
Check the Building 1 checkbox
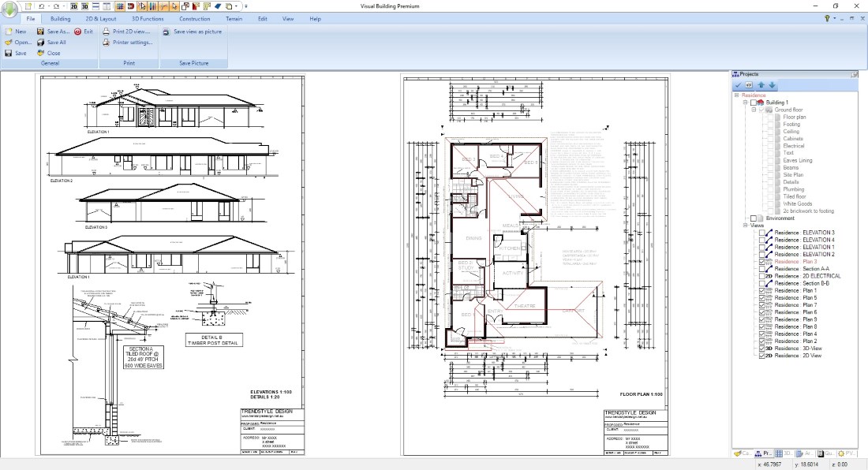pyautogui.click(x=754, y=103)
